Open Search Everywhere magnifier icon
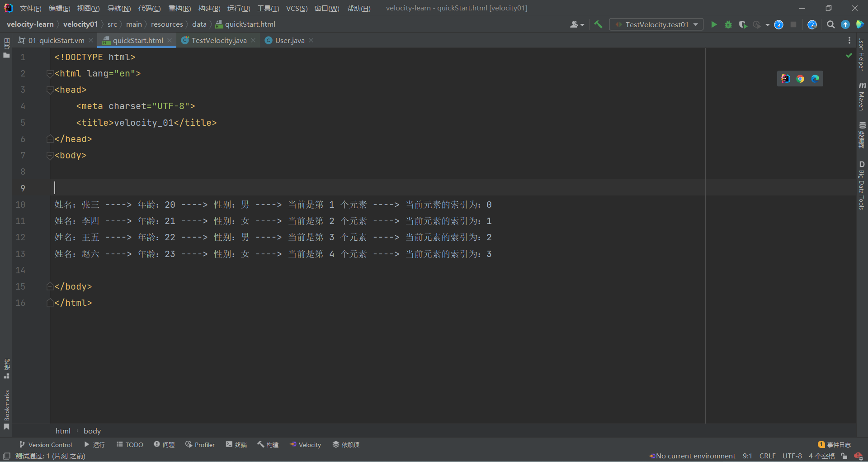 click(831, 24)
